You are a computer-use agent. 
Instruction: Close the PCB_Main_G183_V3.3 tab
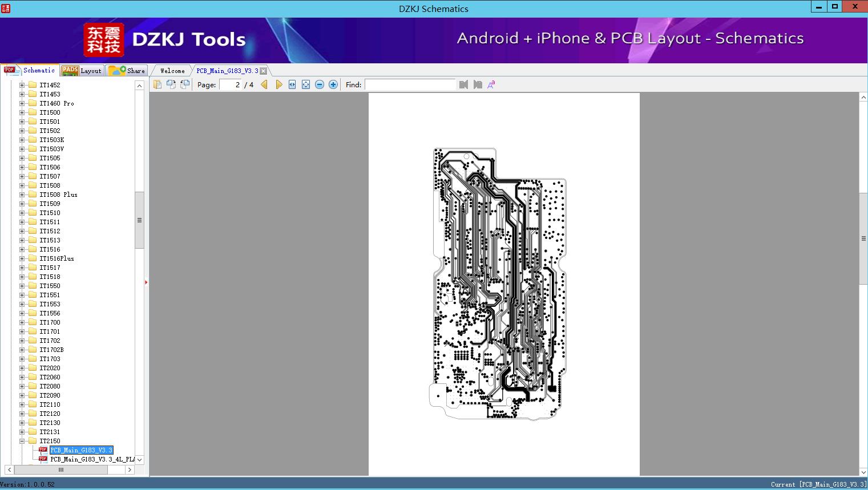pyautogui.click(x=264, y=71)
